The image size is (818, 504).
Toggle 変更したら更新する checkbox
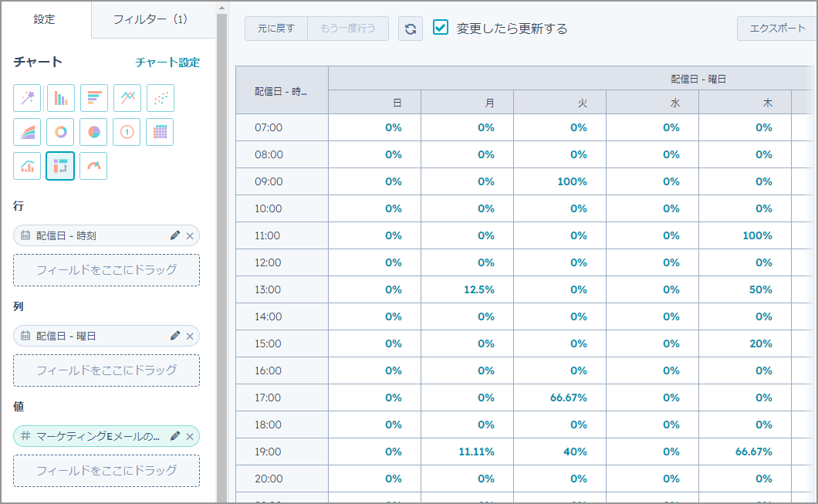[x=441, y=27]
